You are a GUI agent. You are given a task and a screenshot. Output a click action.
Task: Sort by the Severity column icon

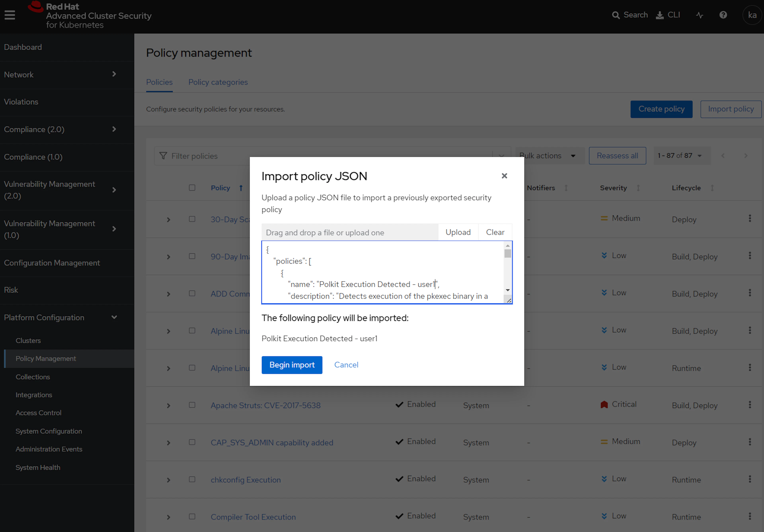[638, 188]
